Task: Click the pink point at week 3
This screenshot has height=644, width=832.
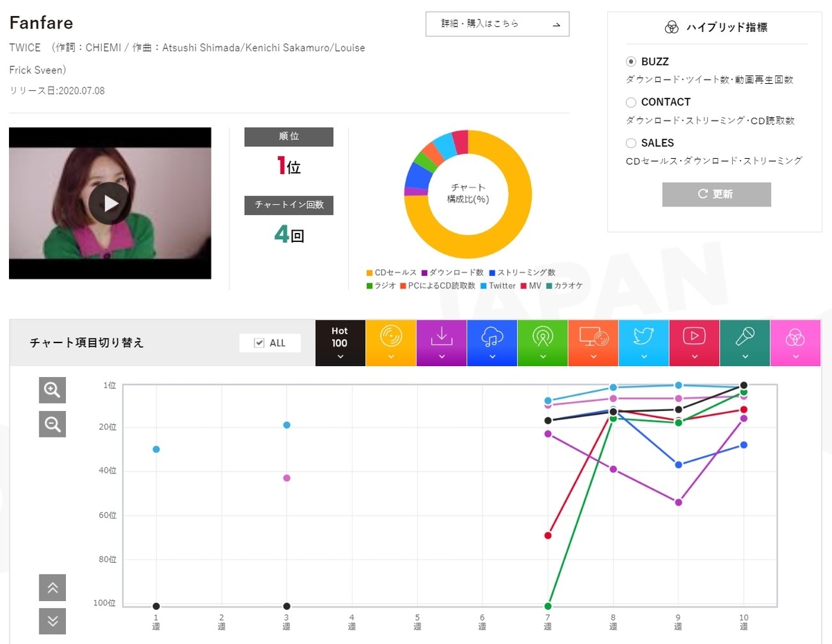Action: pyautogui.click(x=286, y=478)
